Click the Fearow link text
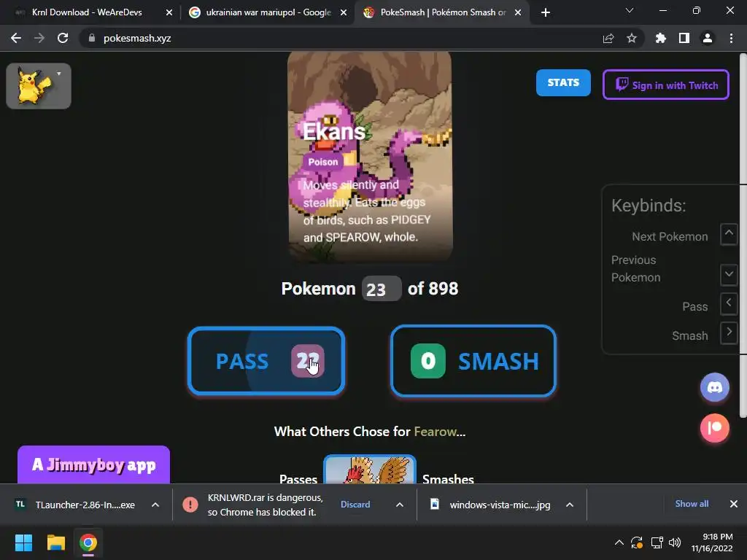The image size is (747, 560). click(436, 432)
